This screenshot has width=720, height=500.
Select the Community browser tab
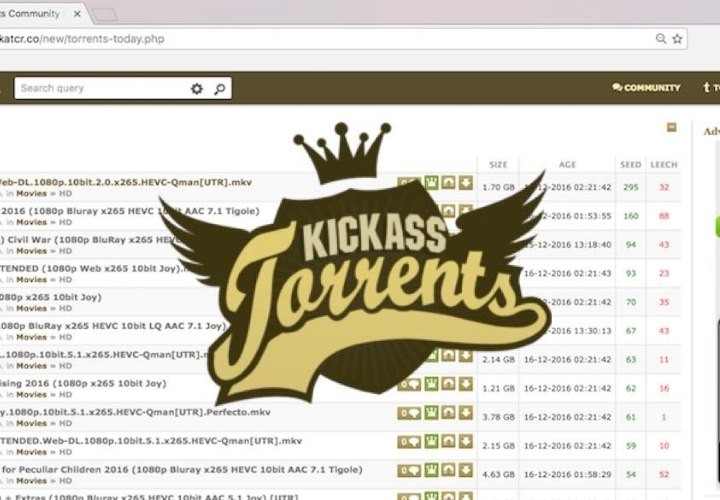(x=40, y=13)
